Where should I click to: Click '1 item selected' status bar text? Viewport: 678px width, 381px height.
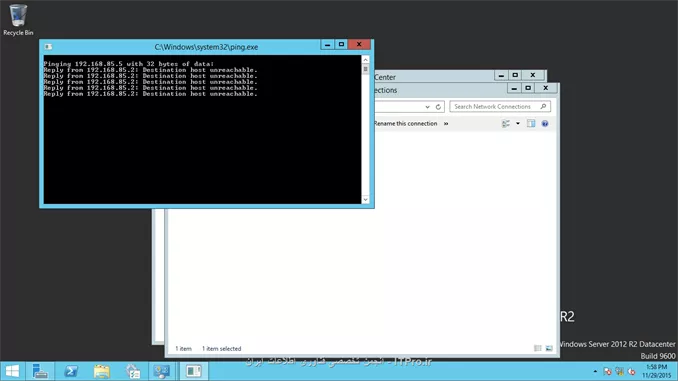click(221, 349)
